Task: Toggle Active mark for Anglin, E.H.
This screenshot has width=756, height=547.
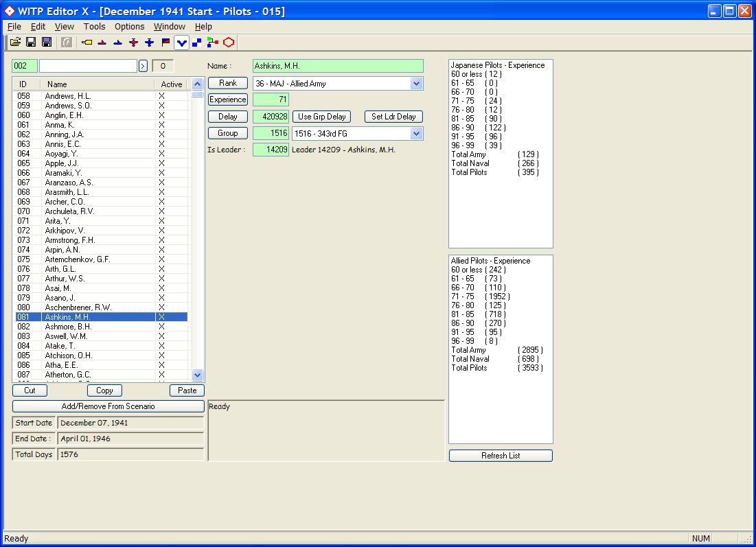Action: (161, 115)
